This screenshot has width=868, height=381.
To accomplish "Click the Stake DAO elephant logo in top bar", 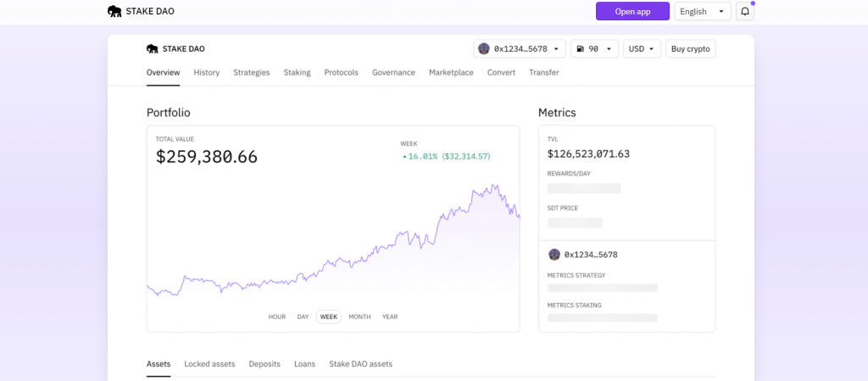I will click(114, 11).
